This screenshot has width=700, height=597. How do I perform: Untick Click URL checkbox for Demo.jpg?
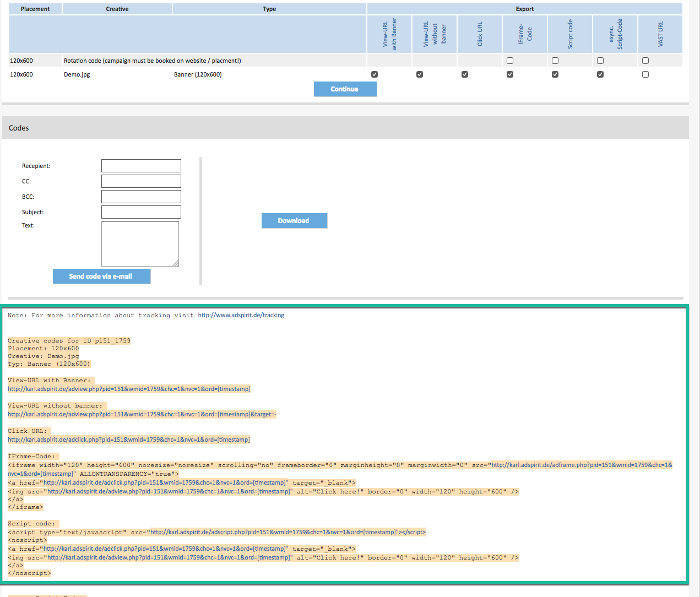(x=465, y=74)
